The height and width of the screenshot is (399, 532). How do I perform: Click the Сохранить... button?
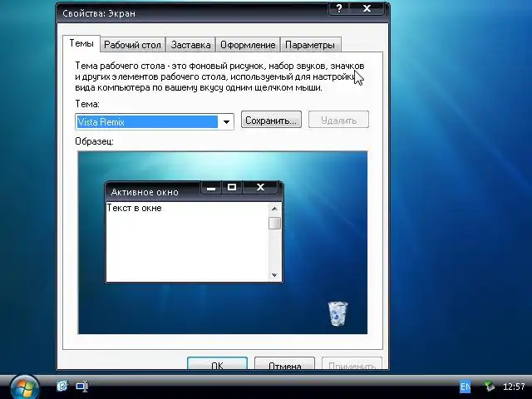[x=271, y=120]
